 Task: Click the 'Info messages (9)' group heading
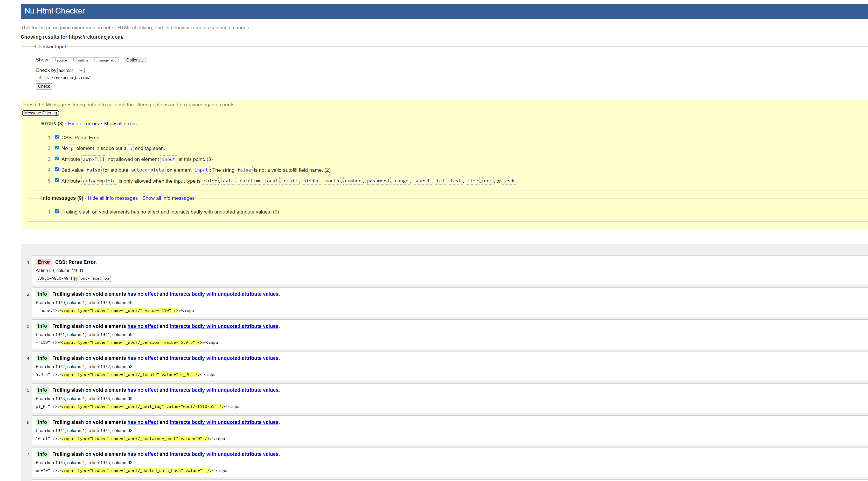tap(62, 198)
